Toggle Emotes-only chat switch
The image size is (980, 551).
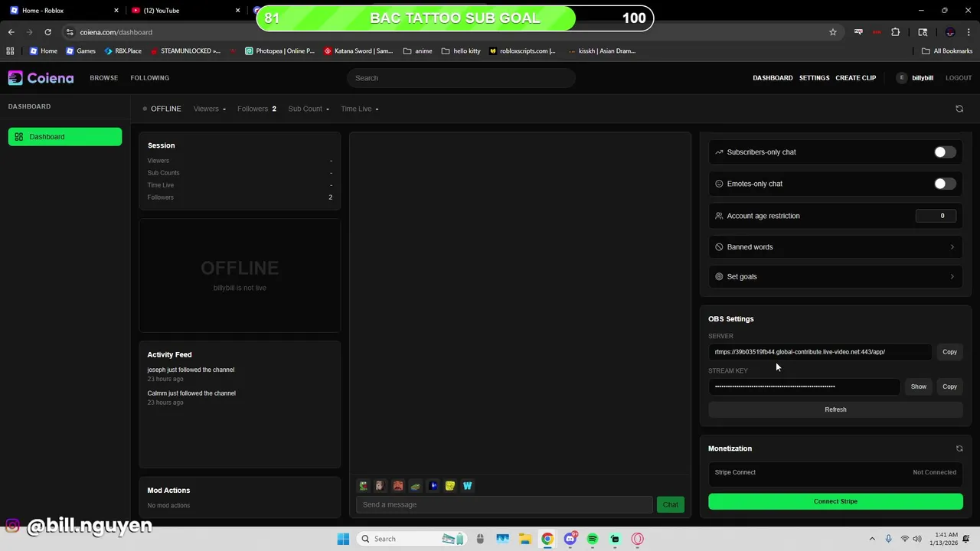tap(945, 184)
